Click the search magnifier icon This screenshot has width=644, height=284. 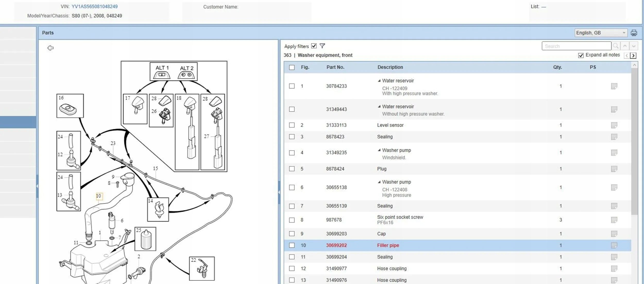point(616,46)
